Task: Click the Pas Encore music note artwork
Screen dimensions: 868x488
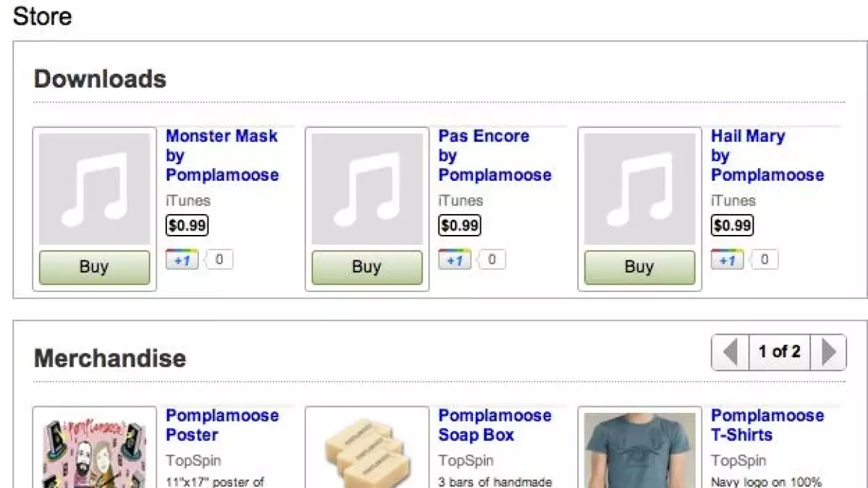Action: coord(367,189)
